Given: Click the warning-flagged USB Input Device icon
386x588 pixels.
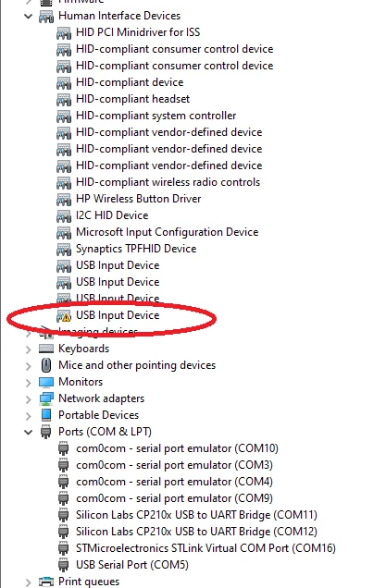Looking at the screenshot, I should (64, 316).
